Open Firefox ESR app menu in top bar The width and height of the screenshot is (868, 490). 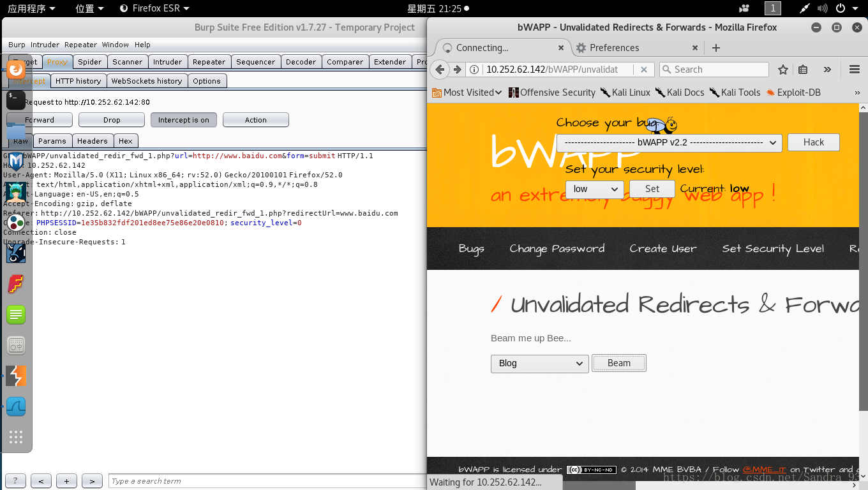pyautogui.click(x=155, y=8)
